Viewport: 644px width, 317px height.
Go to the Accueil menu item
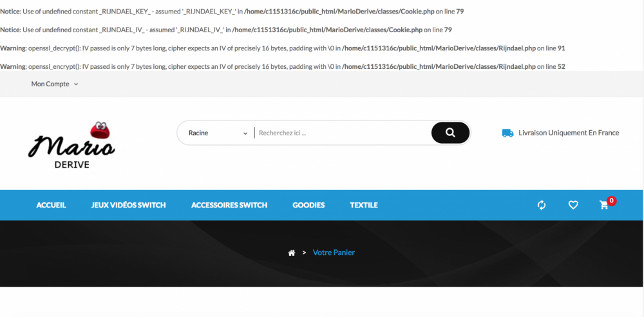pyautogui.click(x=51, y=205)
